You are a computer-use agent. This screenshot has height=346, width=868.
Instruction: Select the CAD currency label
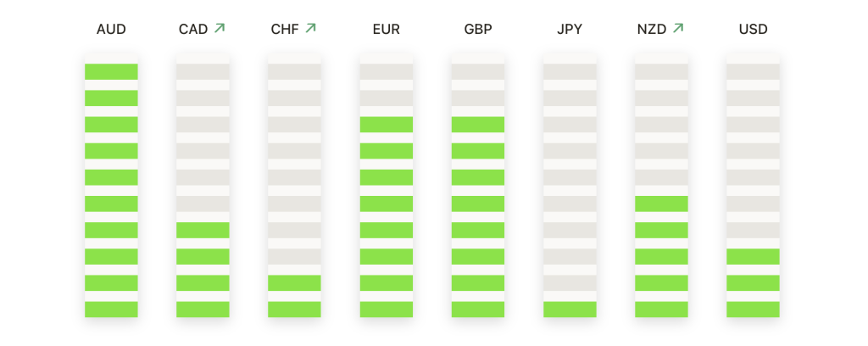pyautogui.click(x=193, y=30)
